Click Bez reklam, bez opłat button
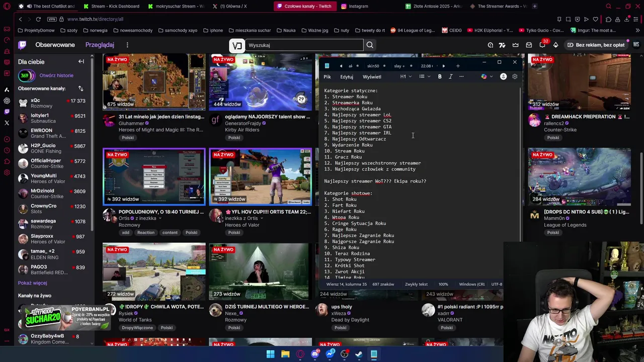The height and width of the screenshot is (362, 644). pos(596,45)
